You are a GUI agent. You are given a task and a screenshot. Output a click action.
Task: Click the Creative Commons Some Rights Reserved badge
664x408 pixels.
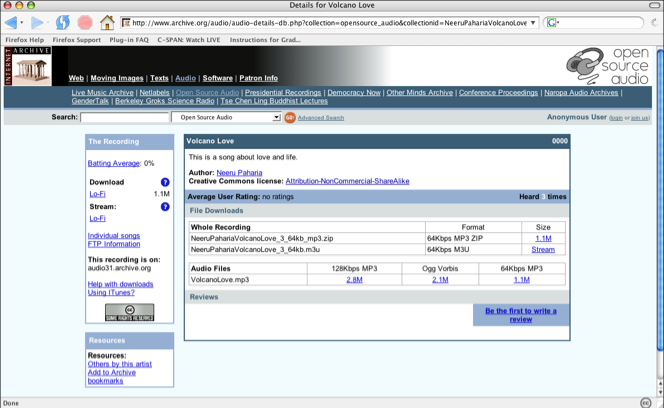pos(130,313)
